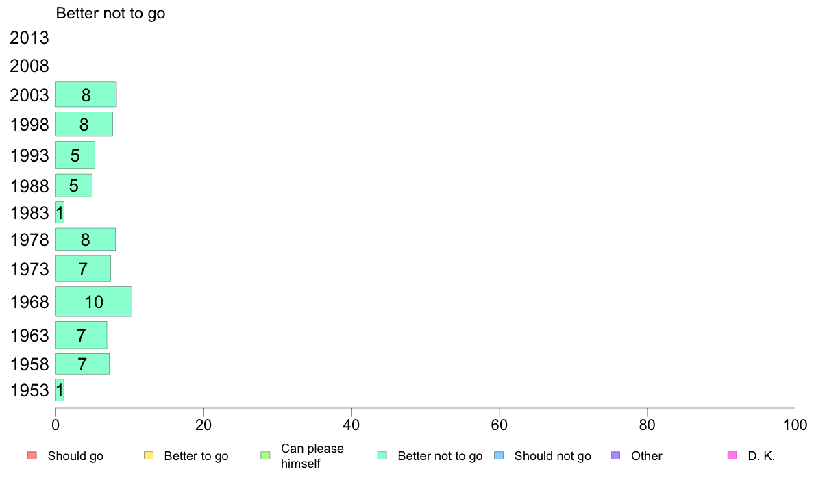
Task: Click the yellow Better to go swatch
Action: click(x=149, y=456)
